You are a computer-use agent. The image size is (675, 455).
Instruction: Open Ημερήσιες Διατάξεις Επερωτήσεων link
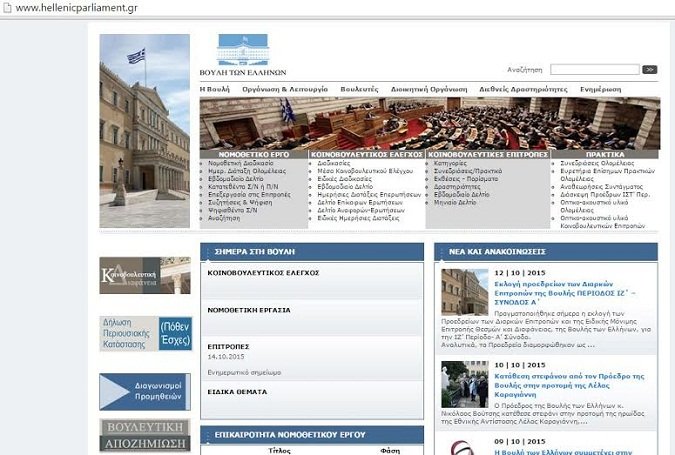pyautogui.click(x=369, y=195)
